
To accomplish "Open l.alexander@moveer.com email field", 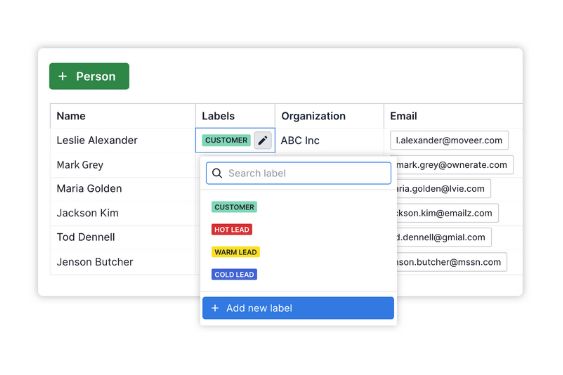I will tap(449, 140).
